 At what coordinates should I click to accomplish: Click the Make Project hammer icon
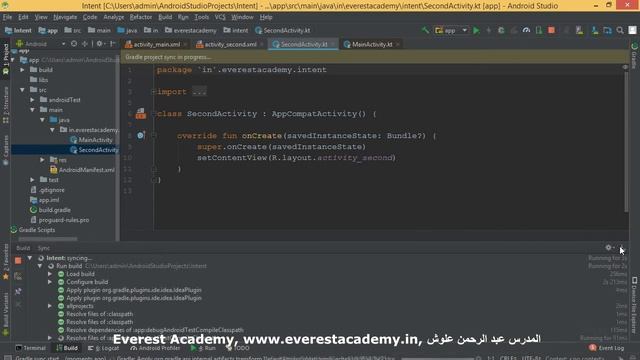point(425,30)
